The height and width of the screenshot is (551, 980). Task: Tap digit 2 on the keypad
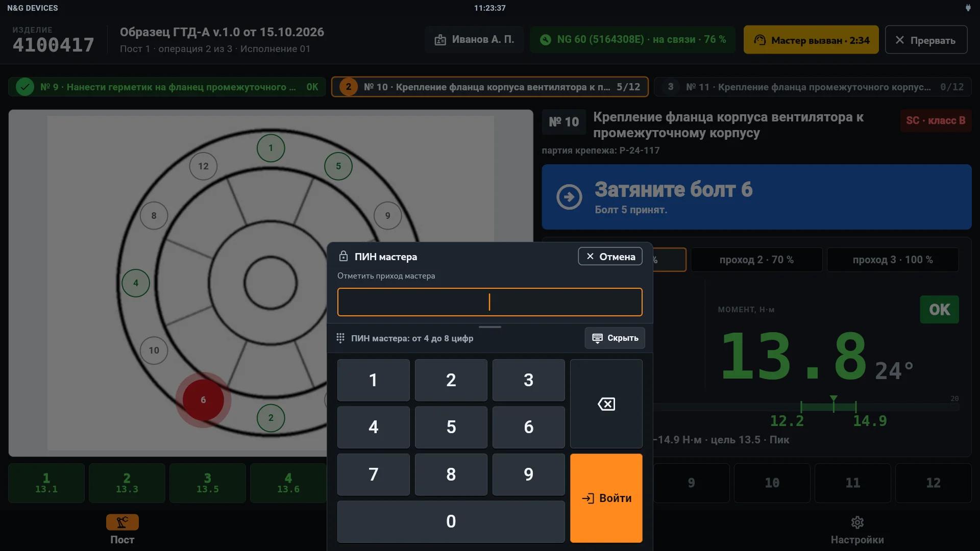click(451, 380)
